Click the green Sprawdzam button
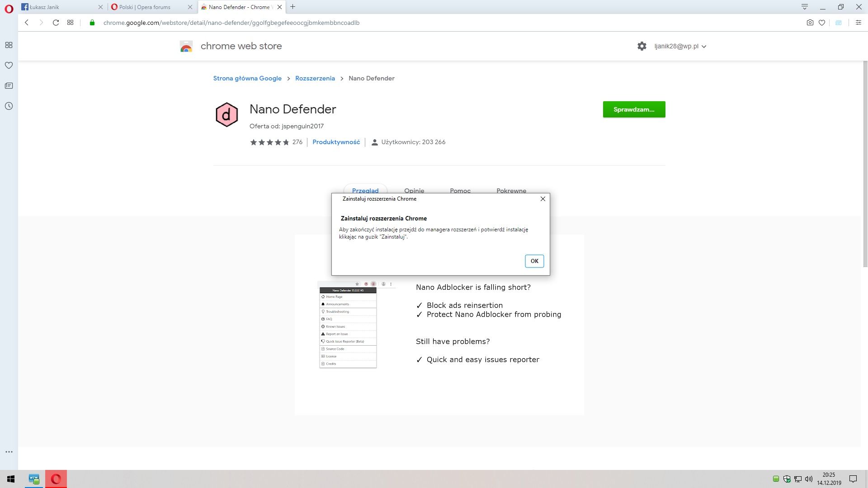This screenshot has width=868, height=488. tap(634, 109)
